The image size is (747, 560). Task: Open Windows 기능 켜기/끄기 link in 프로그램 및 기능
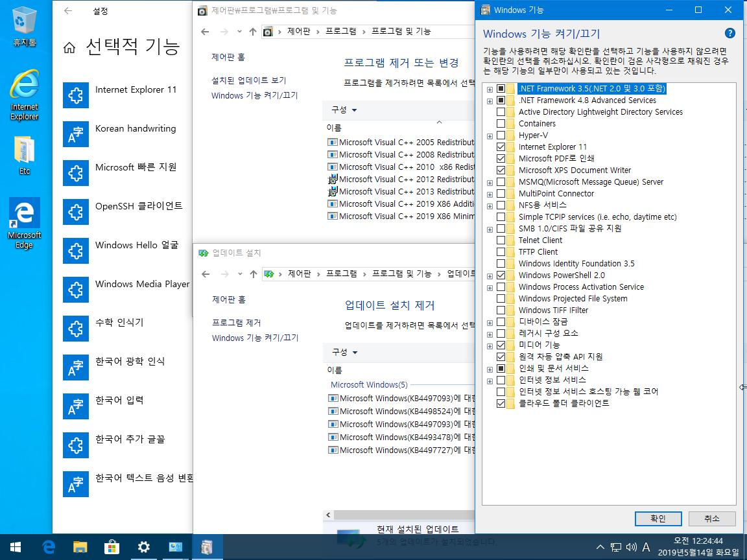tap(254, 95)
